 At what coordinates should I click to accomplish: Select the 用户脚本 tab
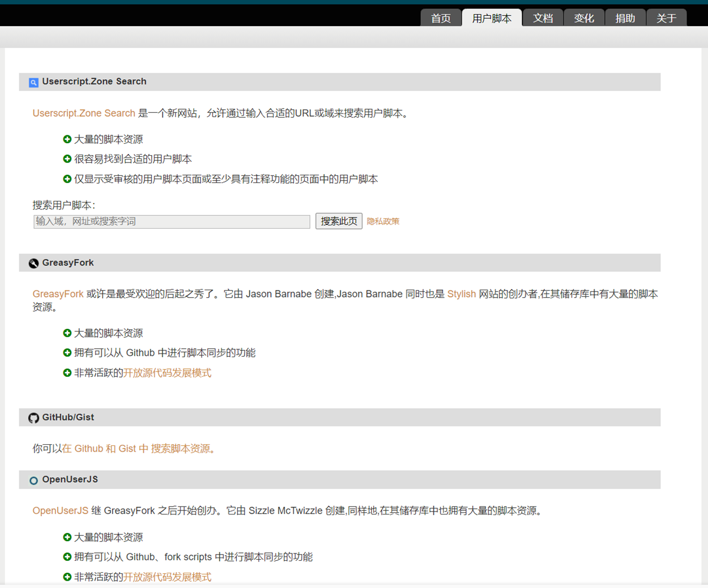pos(492,18)
